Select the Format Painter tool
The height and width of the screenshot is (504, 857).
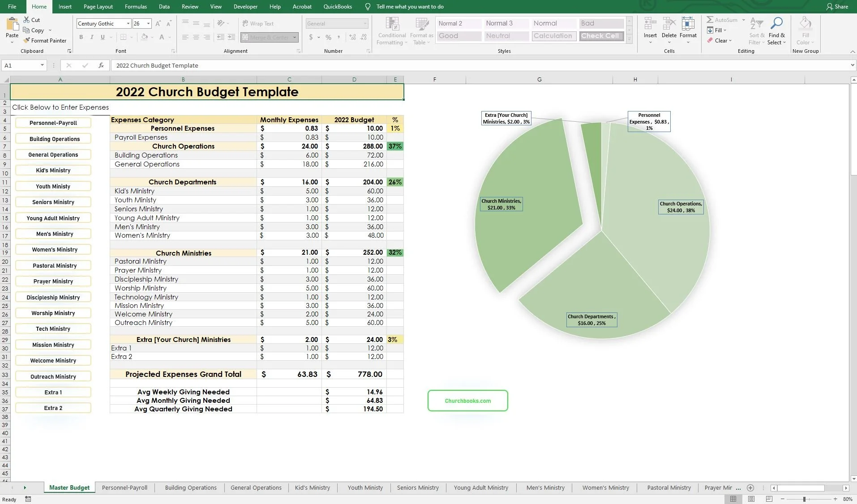click(45, 40)
